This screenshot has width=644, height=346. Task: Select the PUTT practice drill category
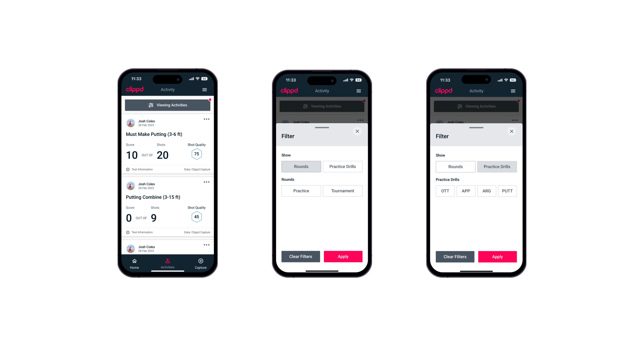507,190
